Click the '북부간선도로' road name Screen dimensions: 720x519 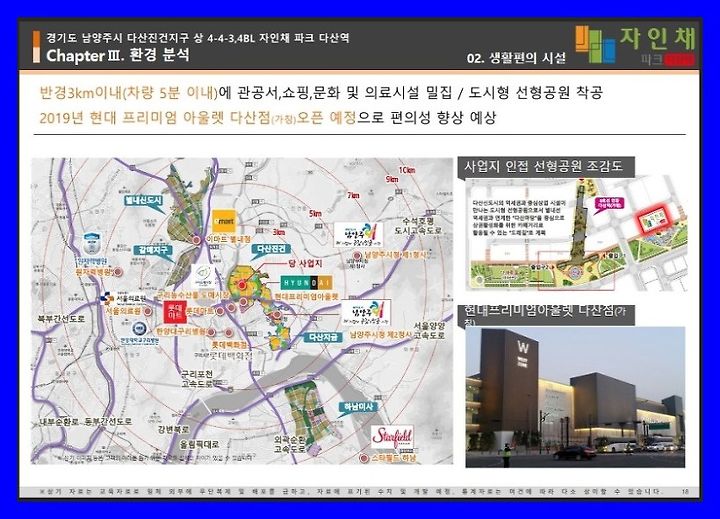pyautogui.click(x=62, y=318)
